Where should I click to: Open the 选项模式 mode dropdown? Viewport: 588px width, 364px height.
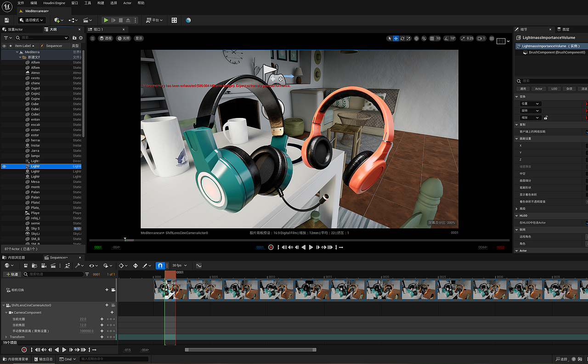[32, 20]
